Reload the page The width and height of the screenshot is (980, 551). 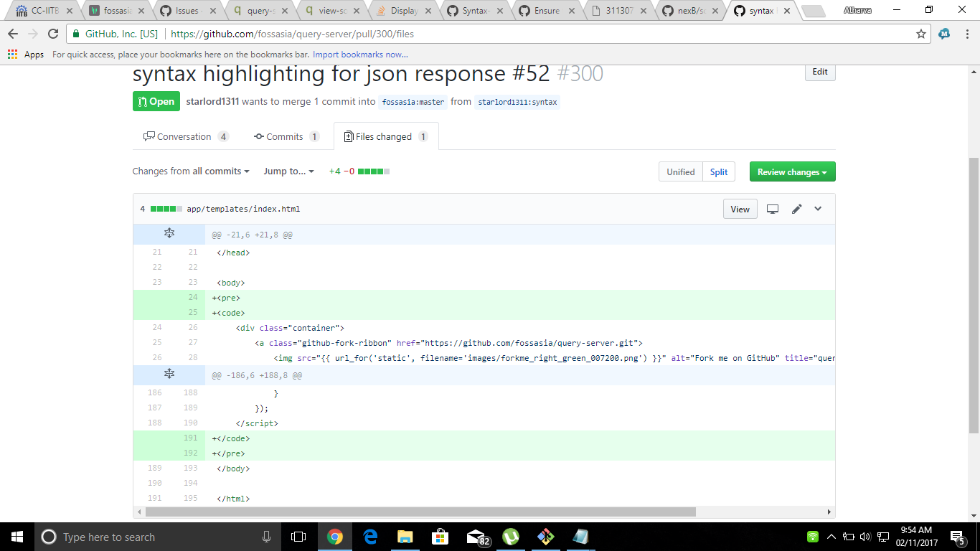click(53, 34)
